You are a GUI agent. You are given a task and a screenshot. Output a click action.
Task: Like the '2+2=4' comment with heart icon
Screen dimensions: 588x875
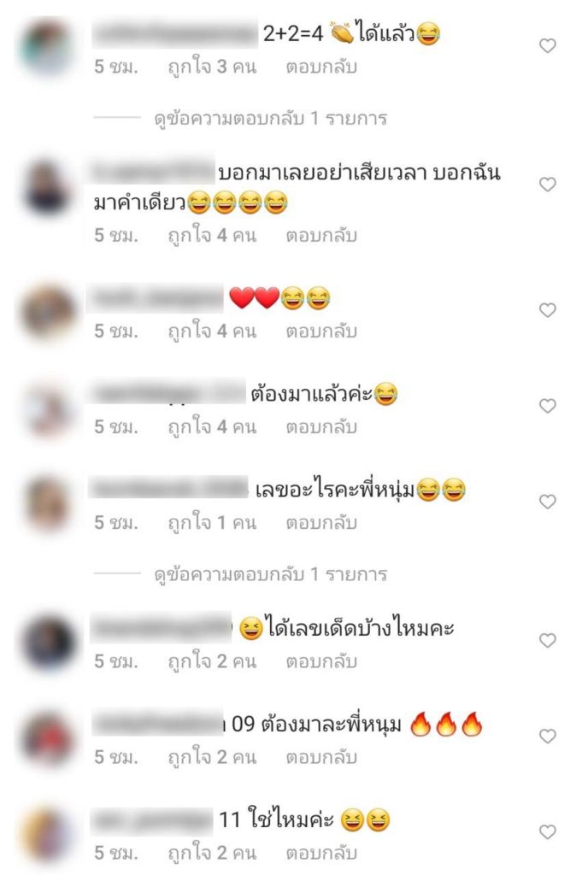[x=547, y=46]
